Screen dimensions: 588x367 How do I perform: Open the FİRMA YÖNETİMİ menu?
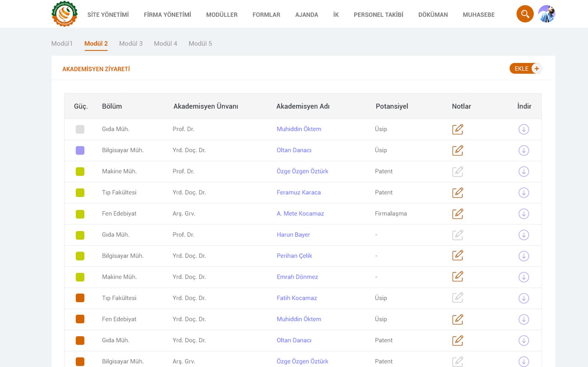167,15
